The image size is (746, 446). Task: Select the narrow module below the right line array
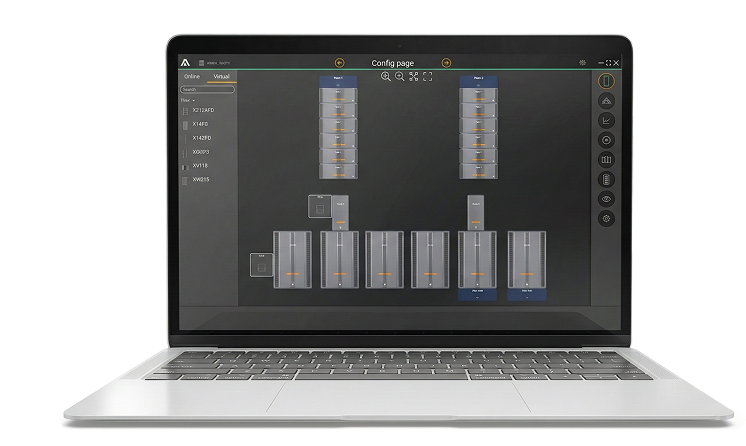pos(476,212)
